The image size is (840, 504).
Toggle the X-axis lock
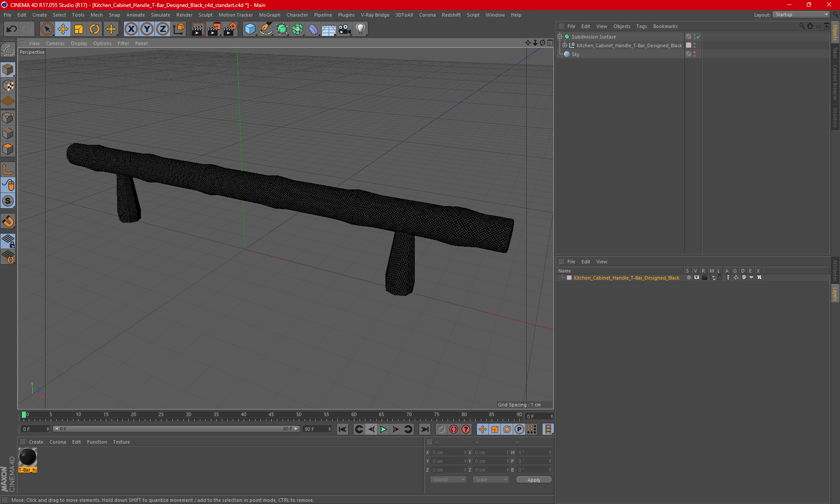[x=131, y=29]
